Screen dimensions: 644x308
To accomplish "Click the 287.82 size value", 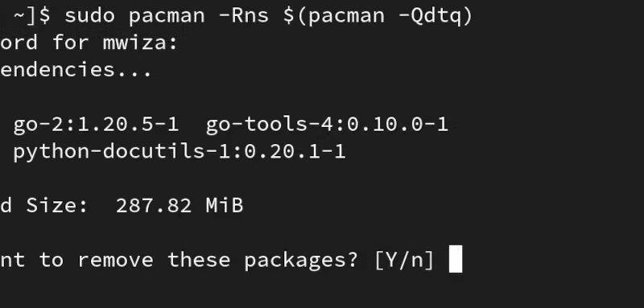I will click(x=154, y=205).
